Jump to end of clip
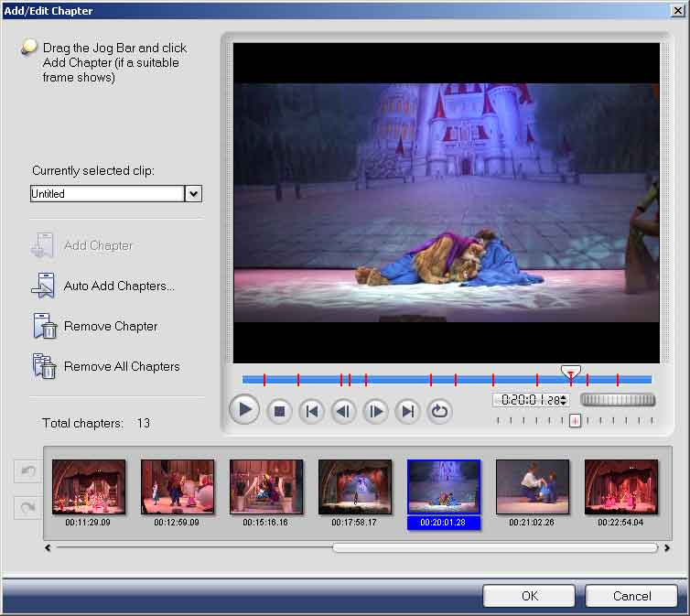The width and height of the screenshot is (690, 616). 407,411
